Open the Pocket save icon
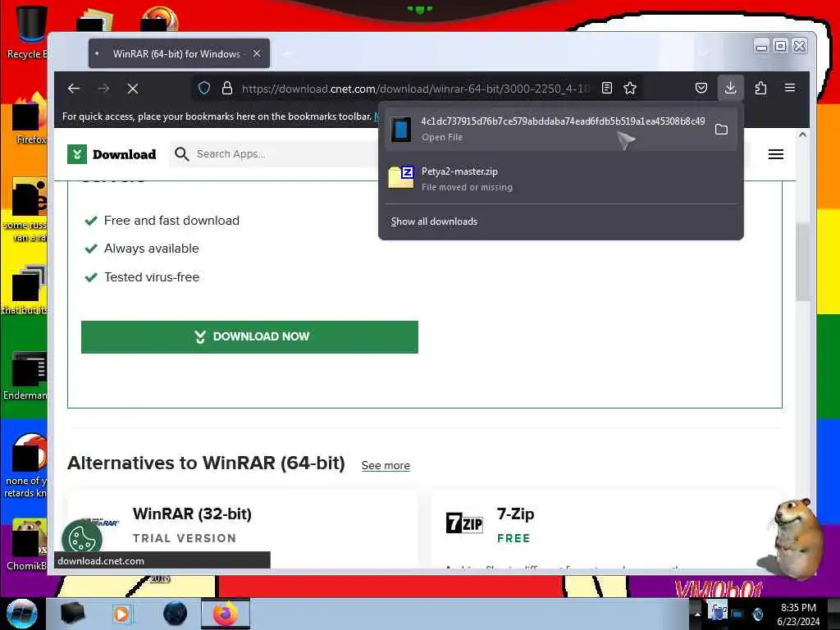Screen dimensions: 840x630 click(701, 88)
